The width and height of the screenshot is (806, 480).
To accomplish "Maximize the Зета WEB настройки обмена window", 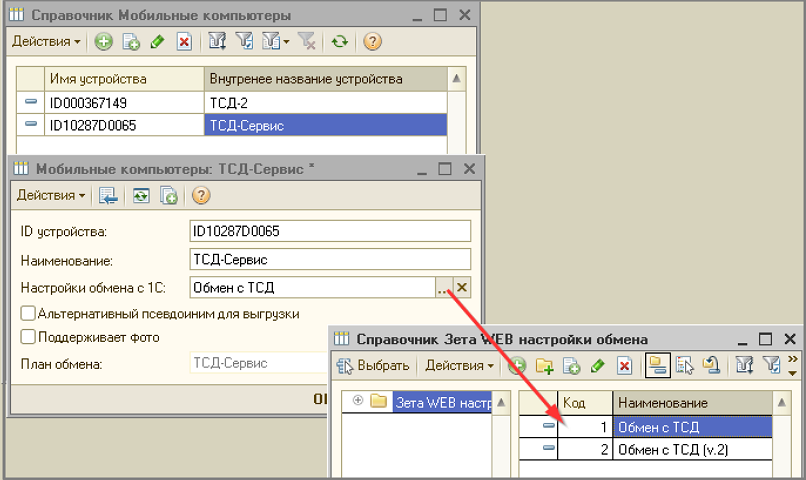I will click(766, 339).
